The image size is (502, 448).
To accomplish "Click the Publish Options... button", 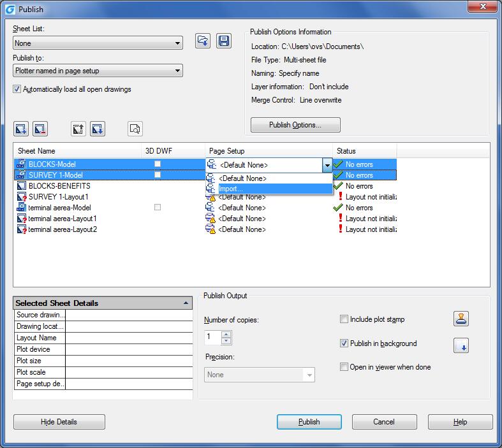I will pyautogui.click(x=295, y=125).
